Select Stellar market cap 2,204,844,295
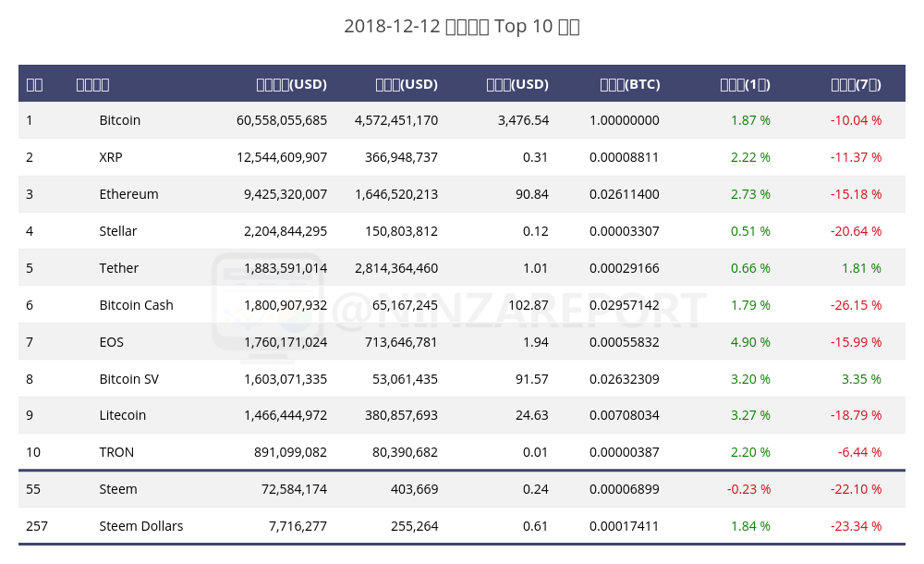The height and width of the screenshot is (564, 924). click(x=286, y=231)
